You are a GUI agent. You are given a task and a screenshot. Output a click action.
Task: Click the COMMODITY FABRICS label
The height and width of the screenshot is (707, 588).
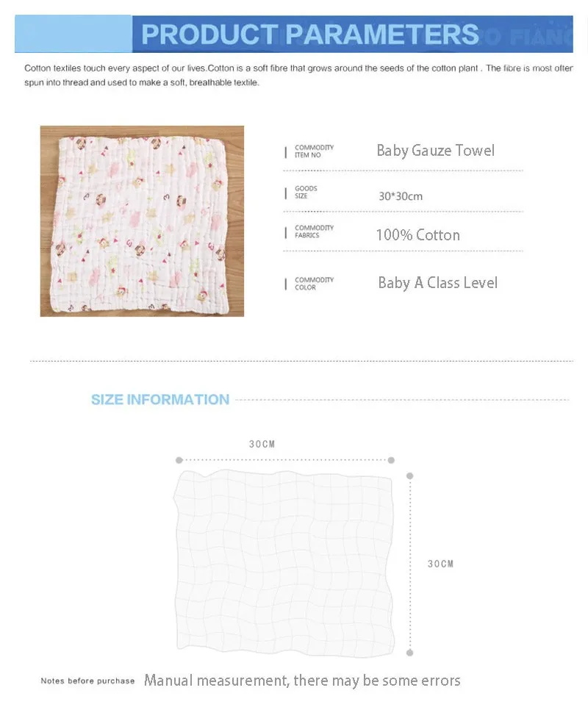315,232
